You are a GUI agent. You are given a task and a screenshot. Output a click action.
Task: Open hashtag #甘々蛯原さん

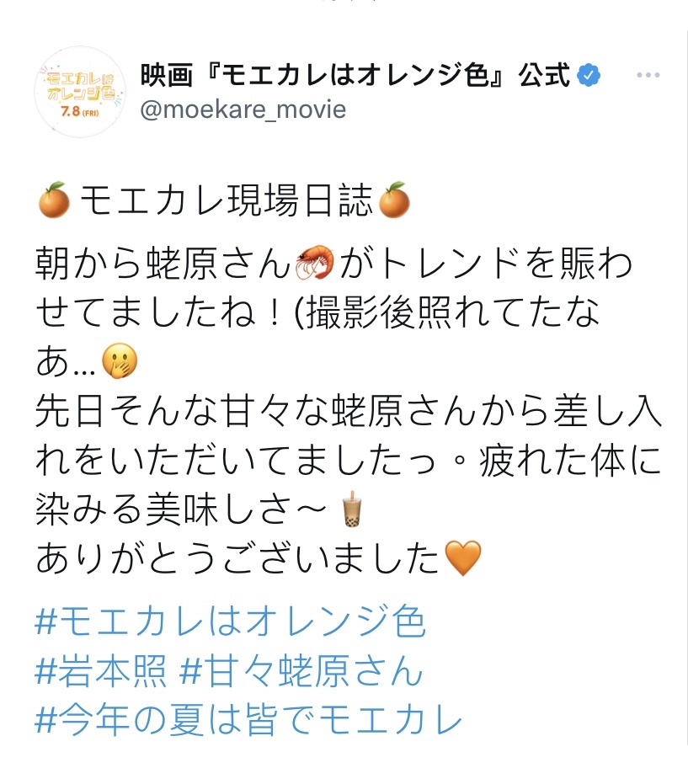point(301,671)
